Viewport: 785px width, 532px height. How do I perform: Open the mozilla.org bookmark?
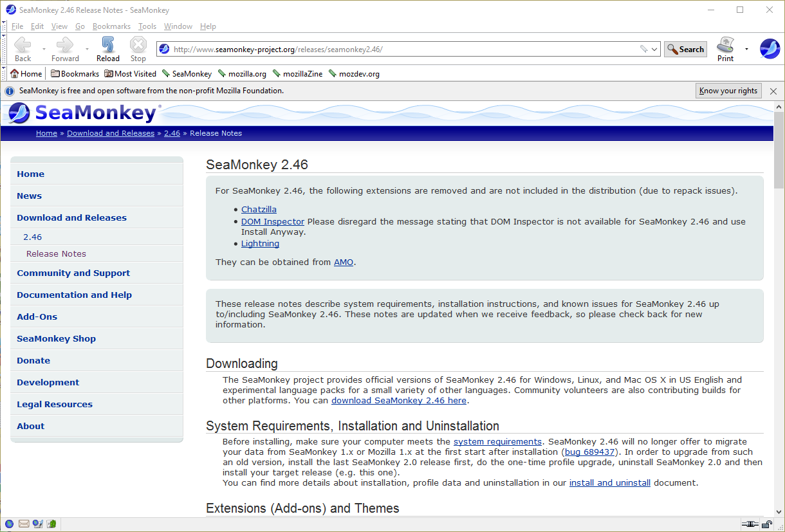pyautogui.click(x=242, y=73)
